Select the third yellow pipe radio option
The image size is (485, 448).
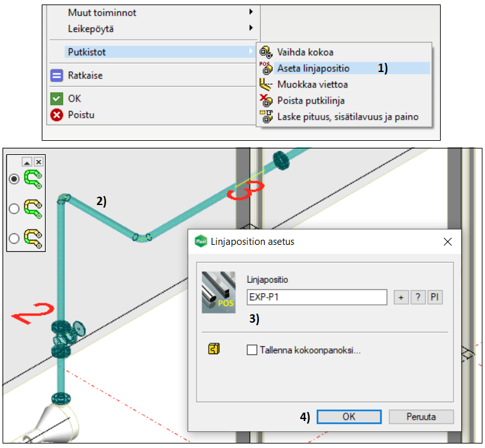point(14,238)
